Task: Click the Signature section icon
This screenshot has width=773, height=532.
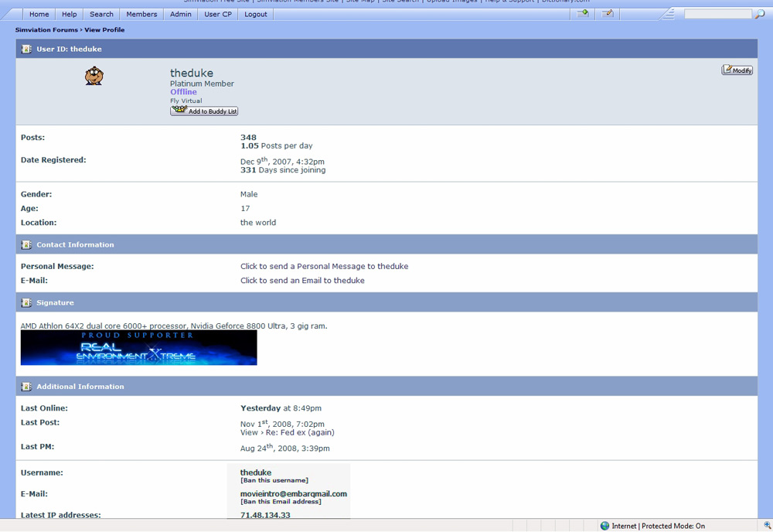Action: 26,303
